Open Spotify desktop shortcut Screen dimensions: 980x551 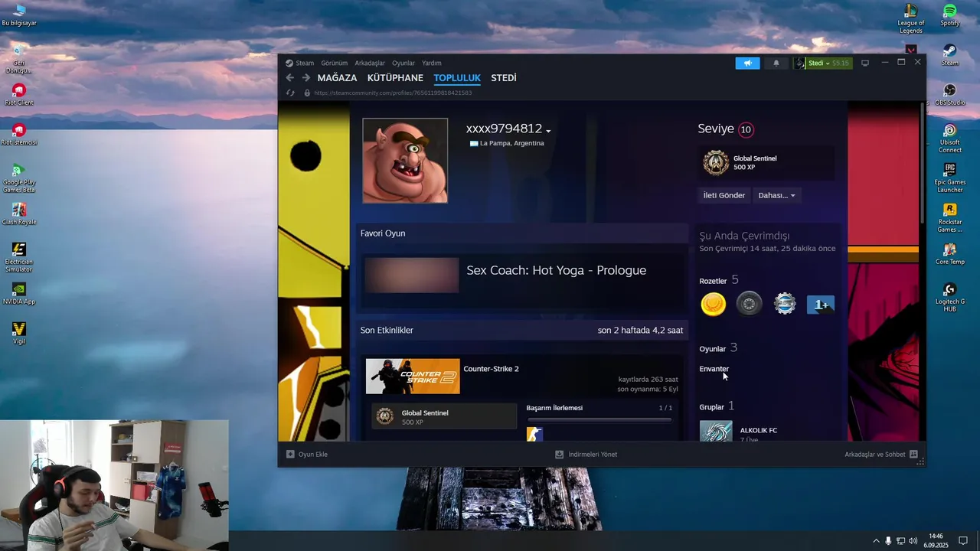[x=949, y=15]
